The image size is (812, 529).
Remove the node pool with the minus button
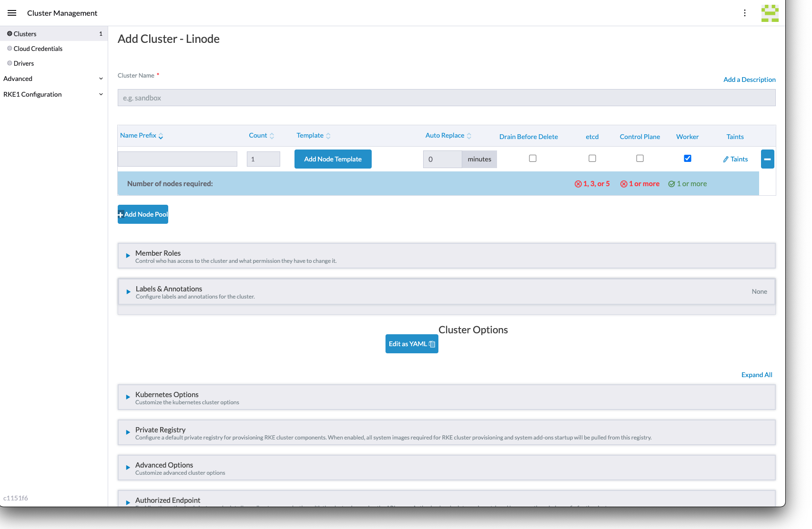click(767, 159)
